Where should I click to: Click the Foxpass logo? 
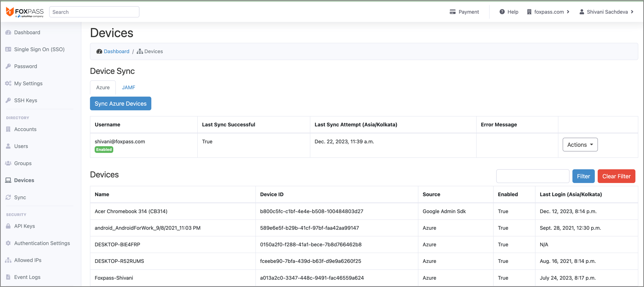click(x=25, y=12)
